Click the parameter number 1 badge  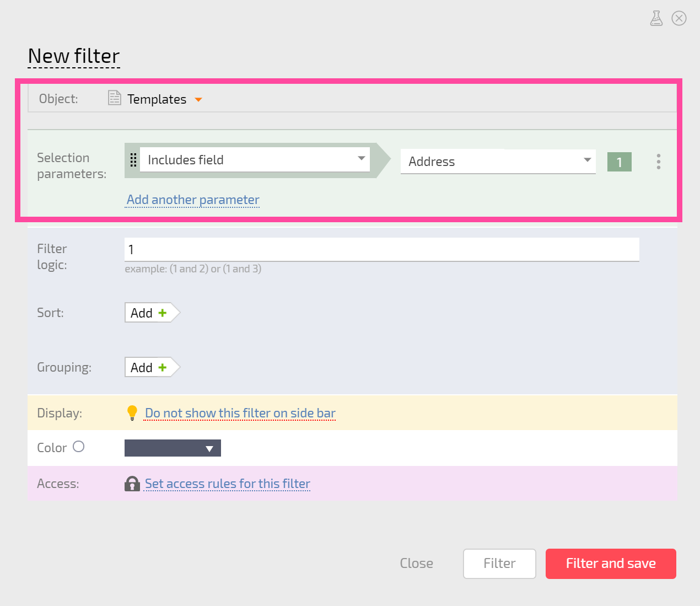tap(620, 162)
